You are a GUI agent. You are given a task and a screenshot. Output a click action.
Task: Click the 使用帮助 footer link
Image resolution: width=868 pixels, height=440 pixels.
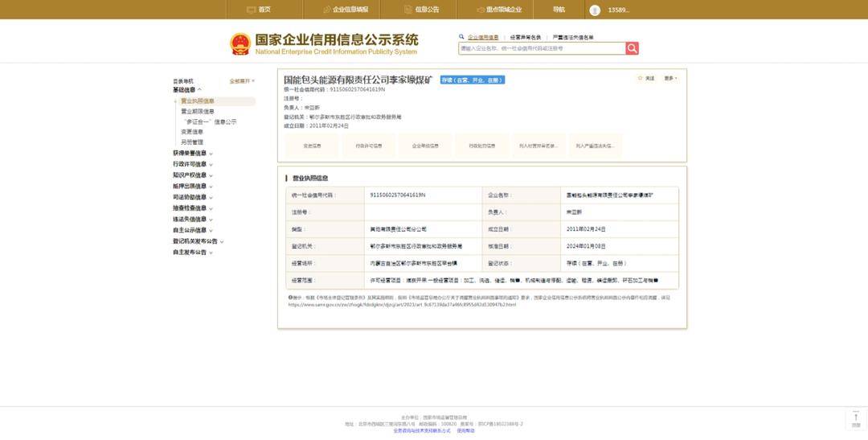pyautogui.click(x=465, y=430)
